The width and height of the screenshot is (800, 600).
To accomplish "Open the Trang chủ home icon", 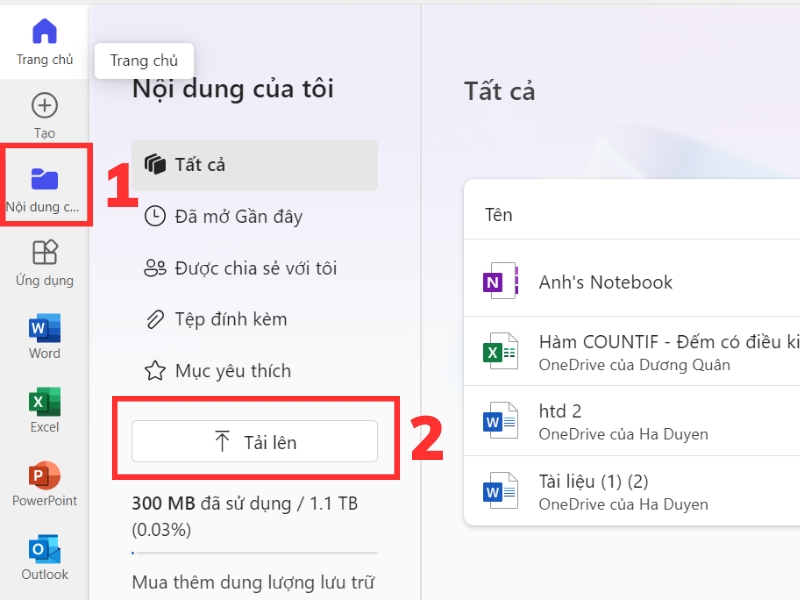I will click(x=44, y=31).
